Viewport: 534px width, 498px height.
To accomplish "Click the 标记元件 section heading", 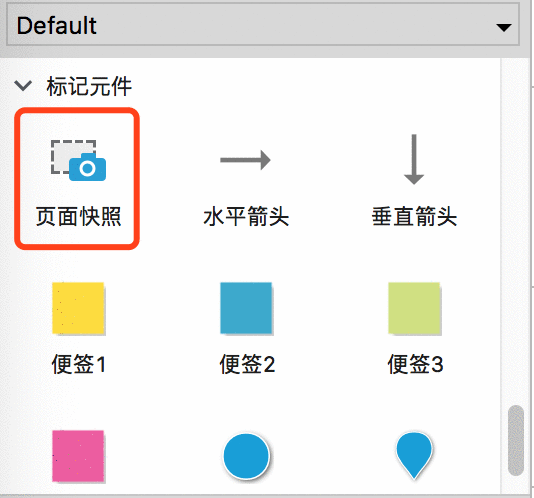I will tap(89, 86).
